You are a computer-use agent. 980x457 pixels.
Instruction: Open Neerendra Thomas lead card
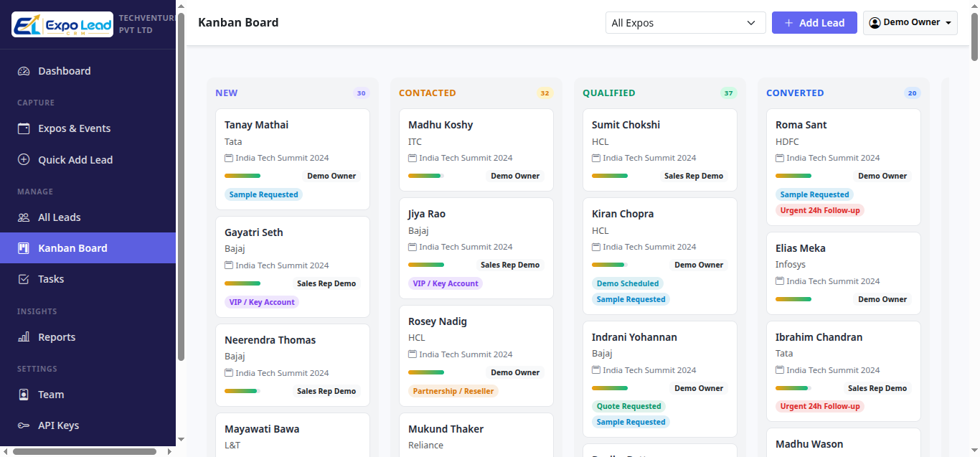pos(293,365)
